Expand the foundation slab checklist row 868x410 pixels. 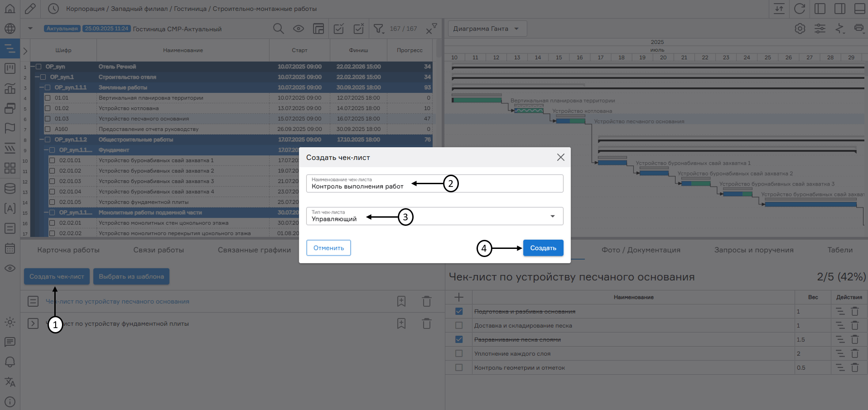pos(33,324)
